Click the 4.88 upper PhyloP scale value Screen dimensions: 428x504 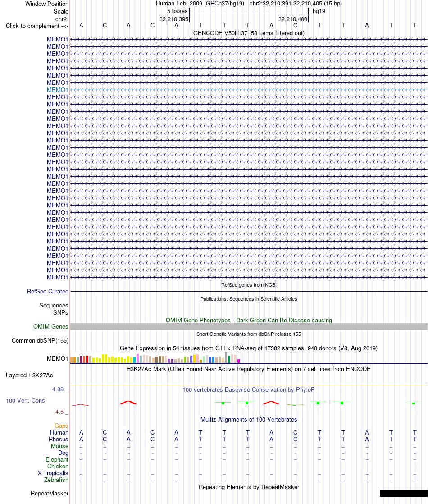point(58,389)
